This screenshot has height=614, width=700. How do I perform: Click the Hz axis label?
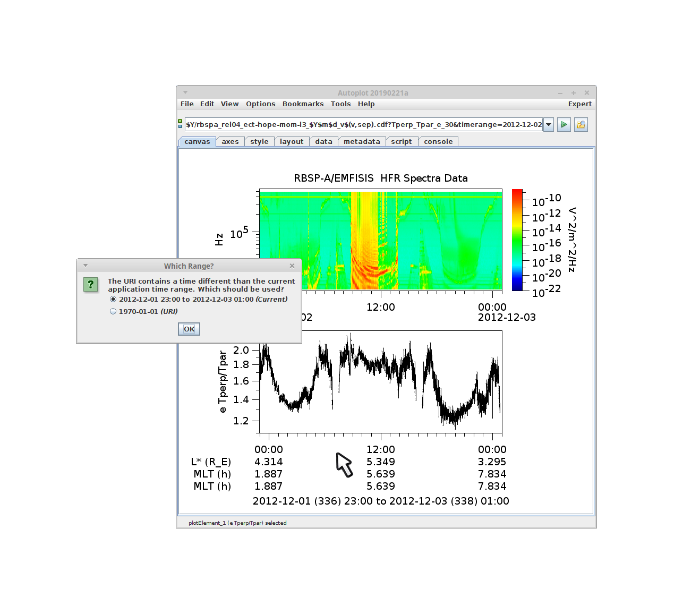tap(219, 240)
